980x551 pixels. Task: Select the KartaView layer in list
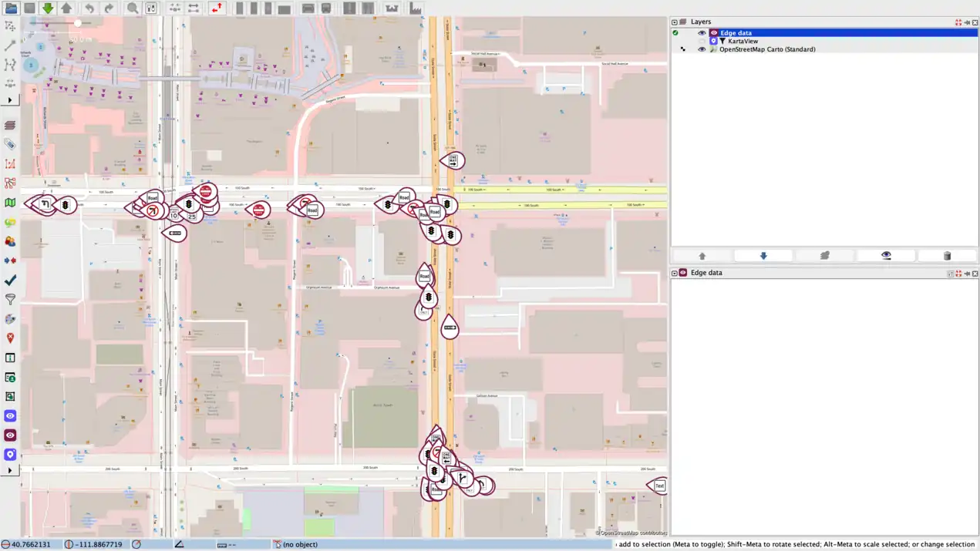(743, 41)
